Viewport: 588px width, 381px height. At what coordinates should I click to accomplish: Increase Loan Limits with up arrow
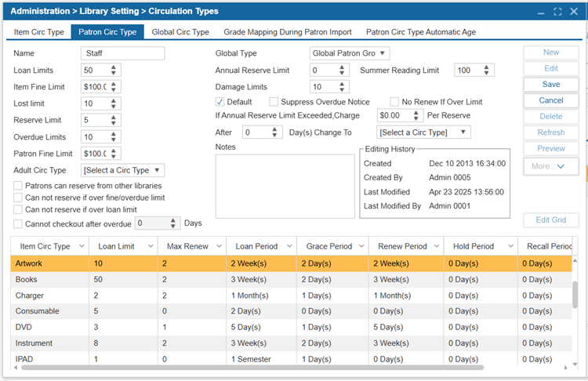[114, 67]
